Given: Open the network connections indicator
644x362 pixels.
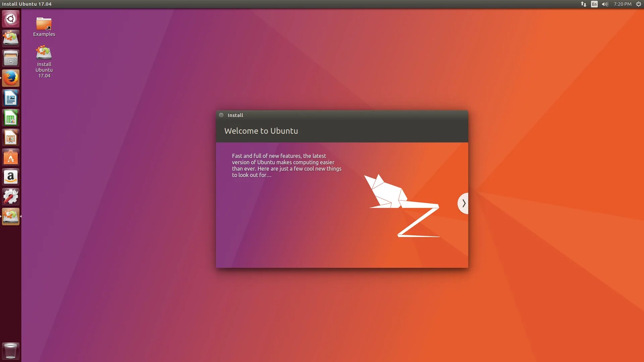Looking at the screenshot, I should [584, 4].
